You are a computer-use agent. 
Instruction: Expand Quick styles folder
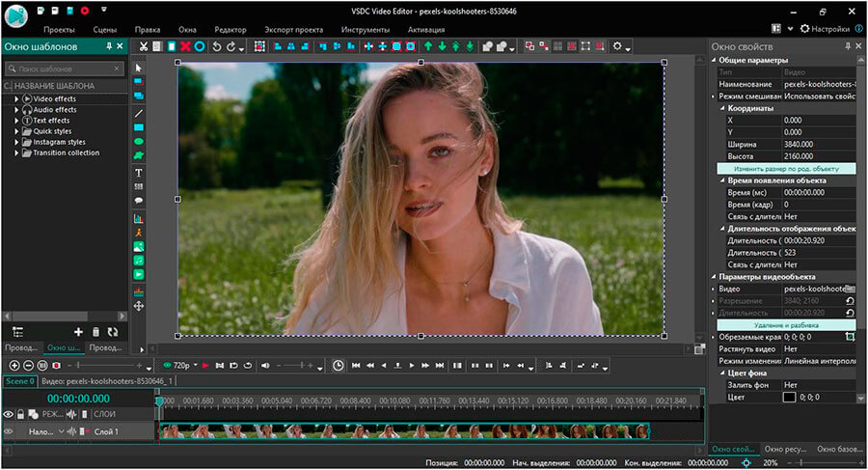click(16, 131)
